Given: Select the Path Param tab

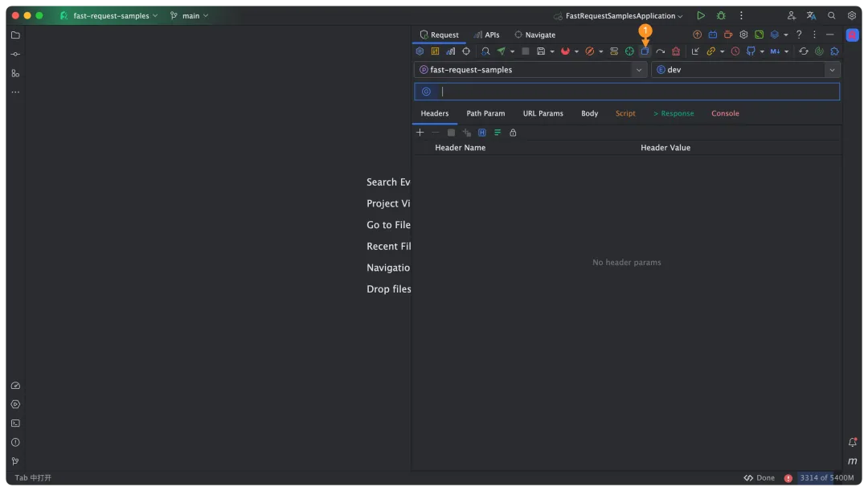Looking at the screenshot, I should [x=485, y=113].
